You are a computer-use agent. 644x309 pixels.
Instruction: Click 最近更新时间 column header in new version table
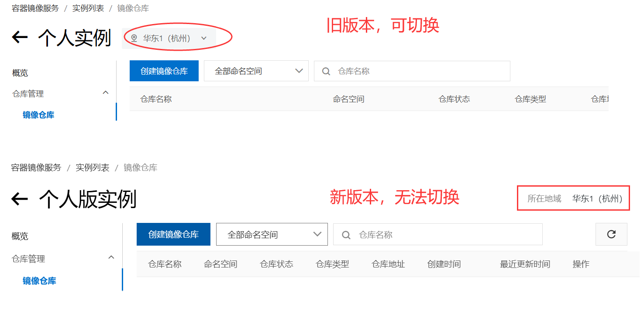(525, 264)
